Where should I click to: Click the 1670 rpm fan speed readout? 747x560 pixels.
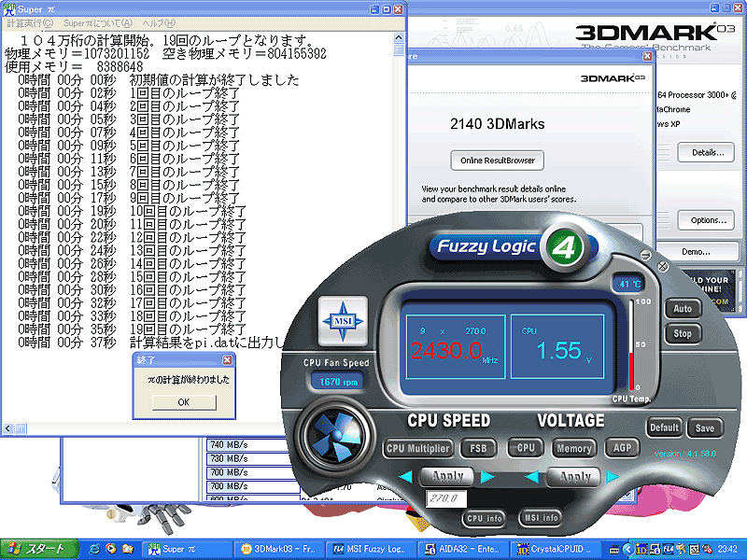[x=339, y=382]
